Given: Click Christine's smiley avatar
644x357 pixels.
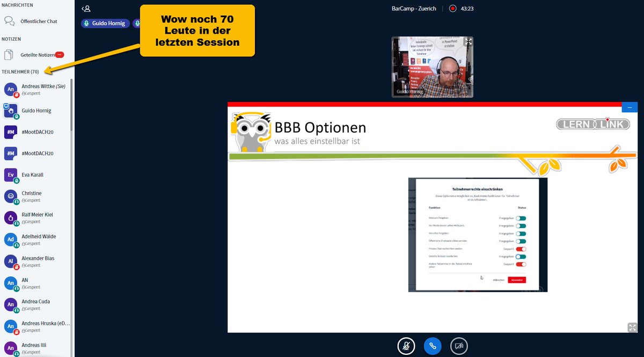Looking at the screenshot, I should coord(11,196).
